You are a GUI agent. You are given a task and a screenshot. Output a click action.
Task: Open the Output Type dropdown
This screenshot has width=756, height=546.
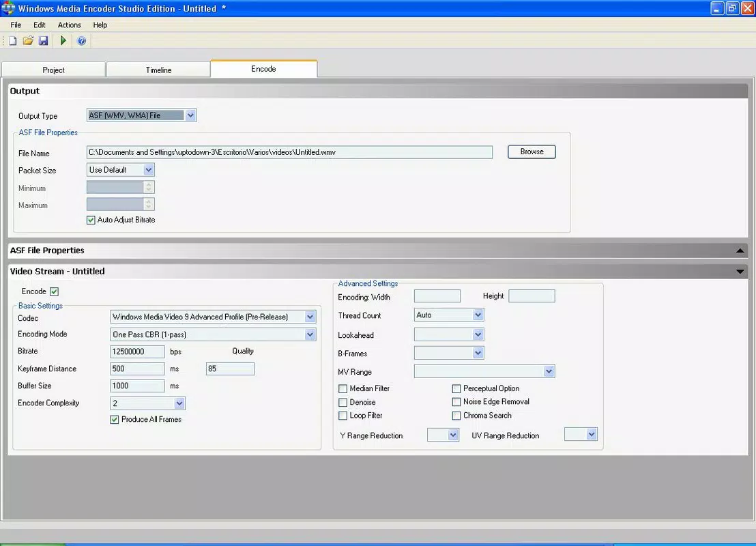[x=142, y=115]
